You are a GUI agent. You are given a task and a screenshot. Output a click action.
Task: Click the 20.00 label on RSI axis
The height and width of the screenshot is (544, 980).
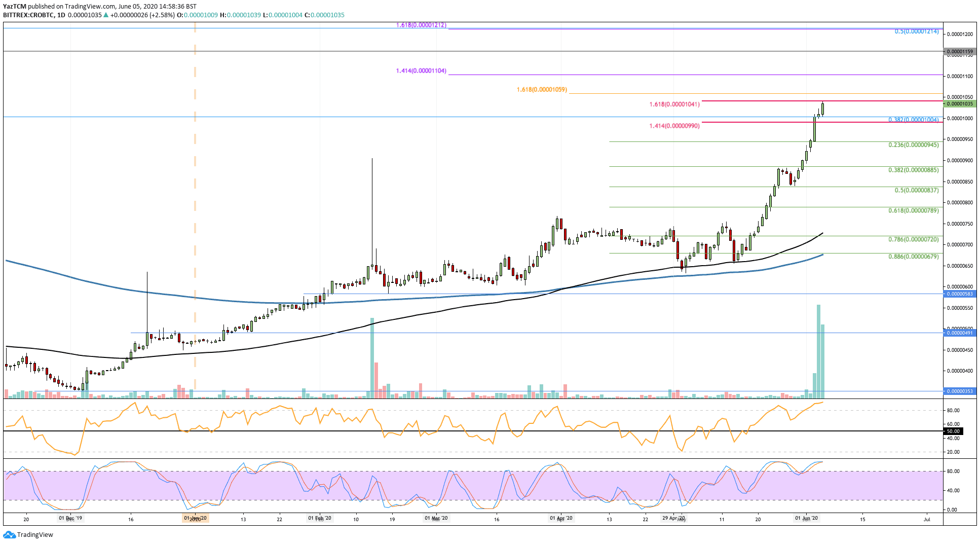(953, 452)
